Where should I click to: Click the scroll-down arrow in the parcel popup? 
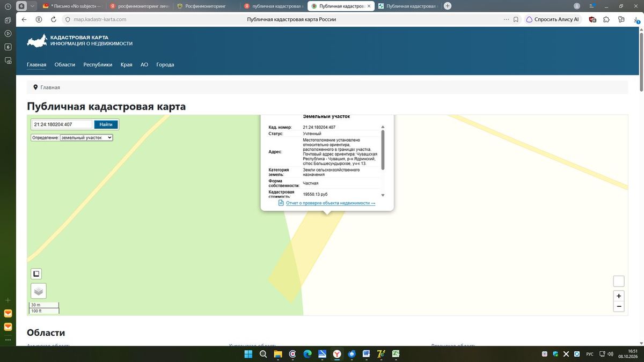383,195
